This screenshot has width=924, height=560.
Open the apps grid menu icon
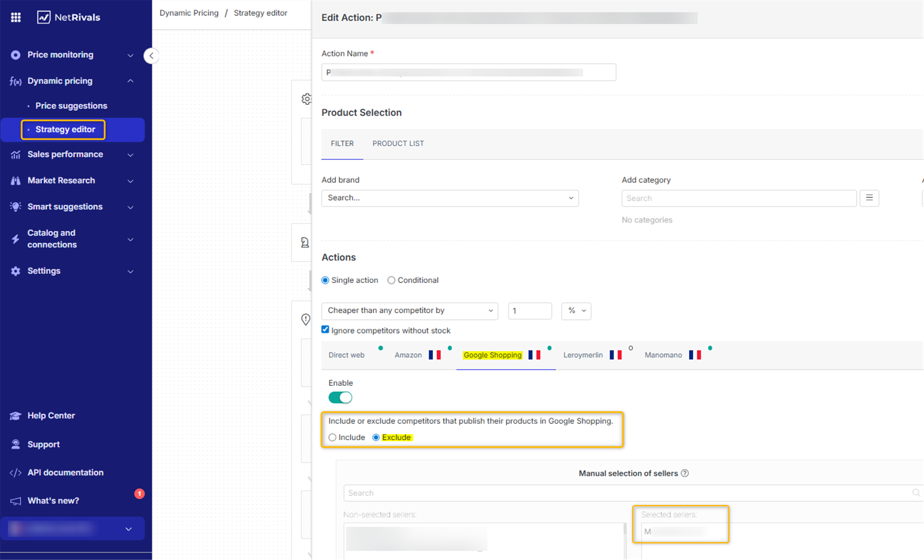click(x=16, y=17)
